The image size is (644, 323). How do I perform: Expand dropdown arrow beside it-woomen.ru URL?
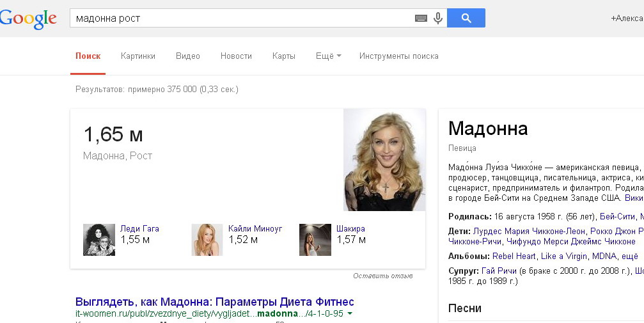click(x=350, y=314)
